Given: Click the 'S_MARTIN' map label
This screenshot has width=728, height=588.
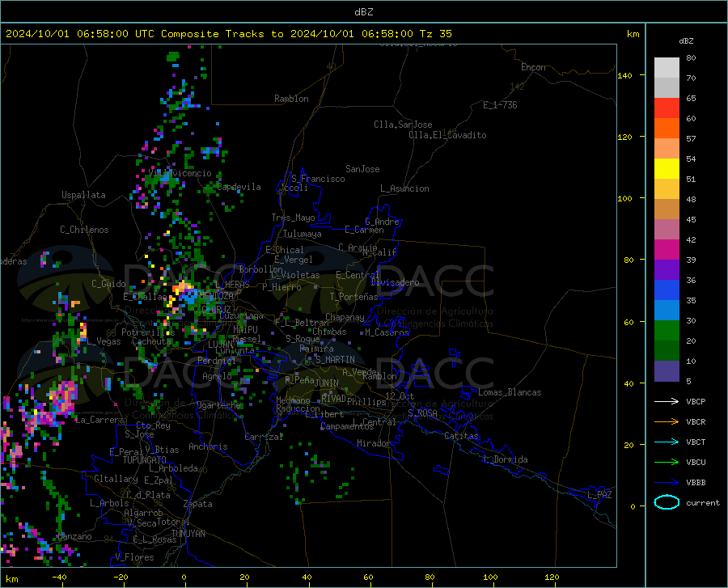Looking at the screenshot, I should click(335, 360).
